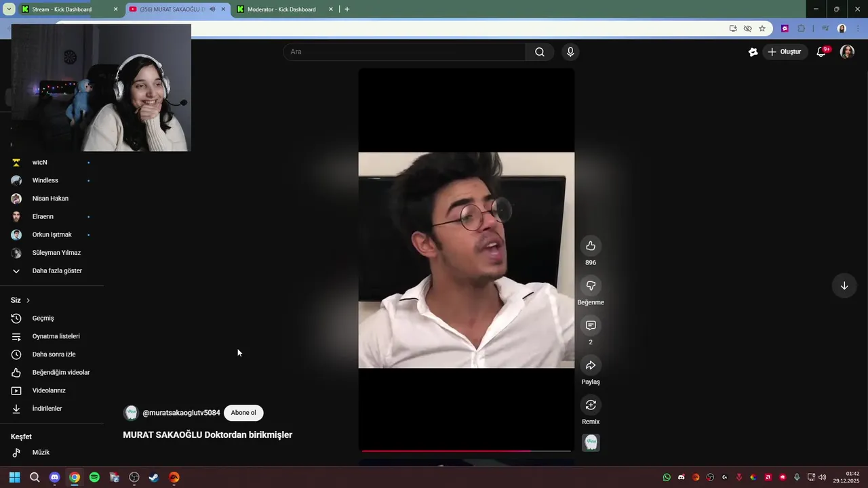Focus the Ara search field

404,52
